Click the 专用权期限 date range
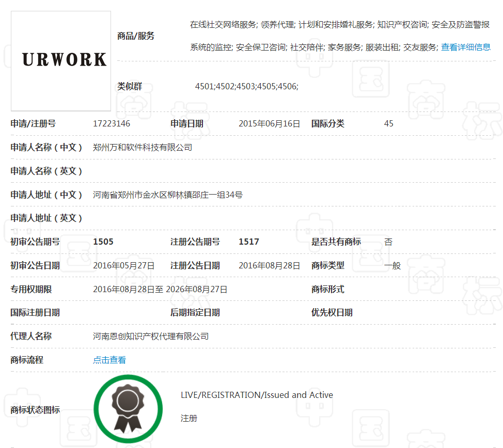Image resolution: width=503 pixels, height=448 pixels. coord(160,289)
